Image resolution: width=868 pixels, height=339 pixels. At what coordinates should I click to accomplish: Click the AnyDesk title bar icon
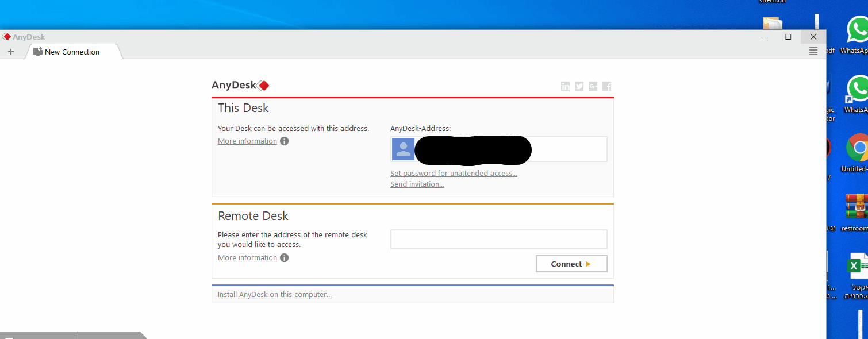point(6,37)
